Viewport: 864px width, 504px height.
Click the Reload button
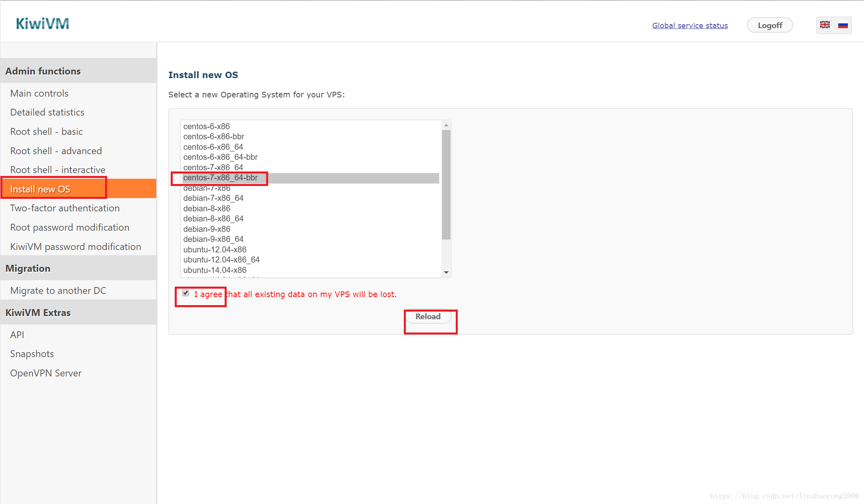click(x=428, y=316)
